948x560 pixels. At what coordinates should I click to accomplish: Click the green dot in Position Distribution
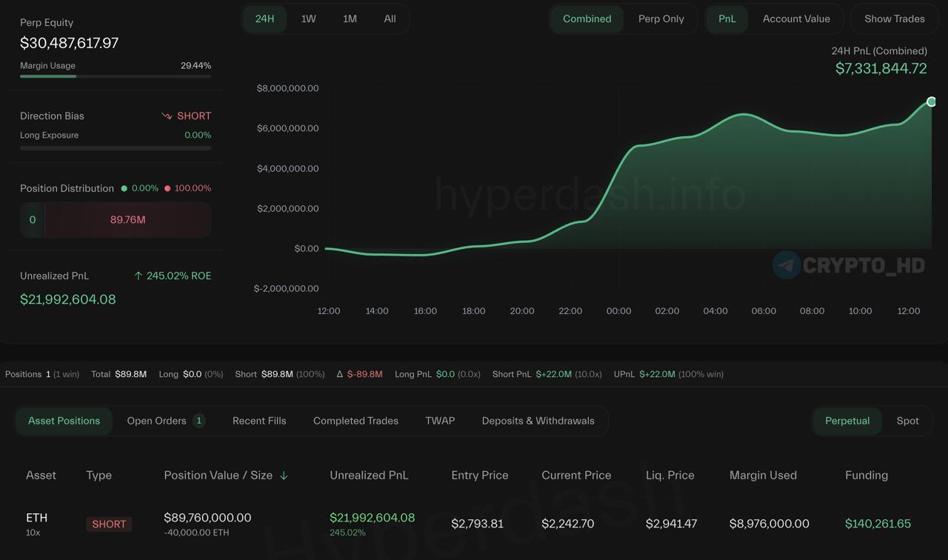click(x=124, y=188)
